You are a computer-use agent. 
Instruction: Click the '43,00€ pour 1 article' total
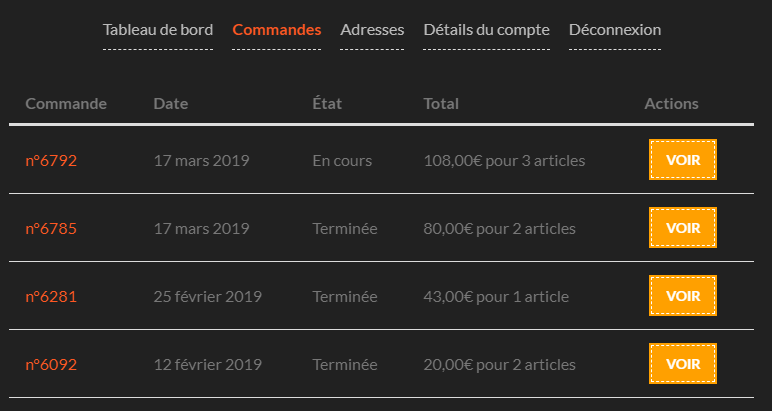[x=496, y=296]
